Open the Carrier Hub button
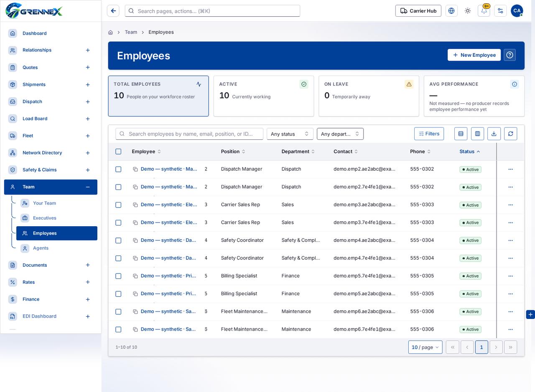 click(x=418, y=11)
